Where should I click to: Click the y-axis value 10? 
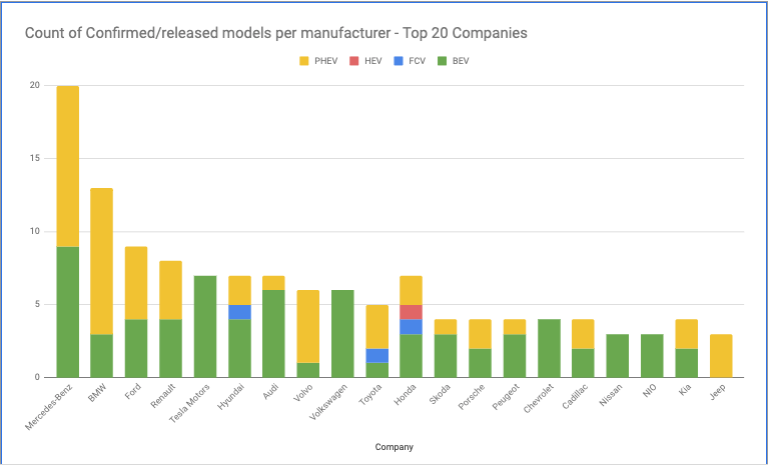pos(34,231)
